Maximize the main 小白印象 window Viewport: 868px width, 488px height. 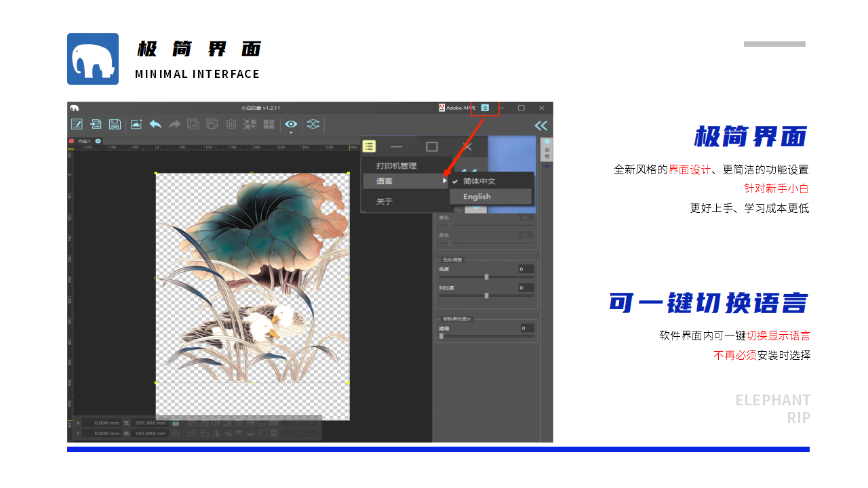pos(521,108)
